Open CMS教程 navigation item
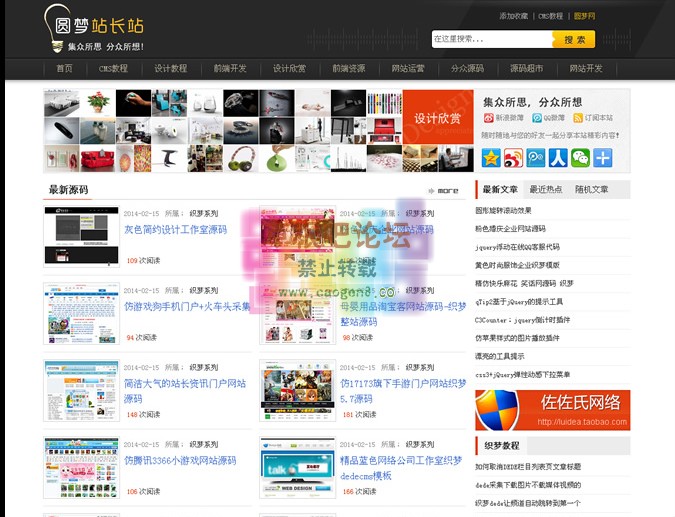675x517 pixels. pyautogui.click(x=113, y=68)
